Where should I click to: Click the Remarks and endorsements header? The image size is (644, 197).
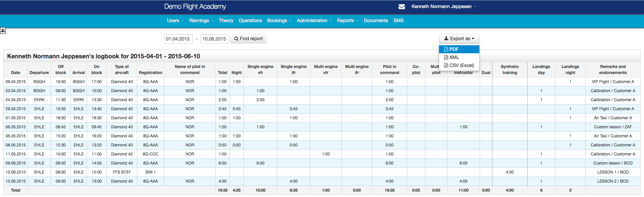(613, 70)
